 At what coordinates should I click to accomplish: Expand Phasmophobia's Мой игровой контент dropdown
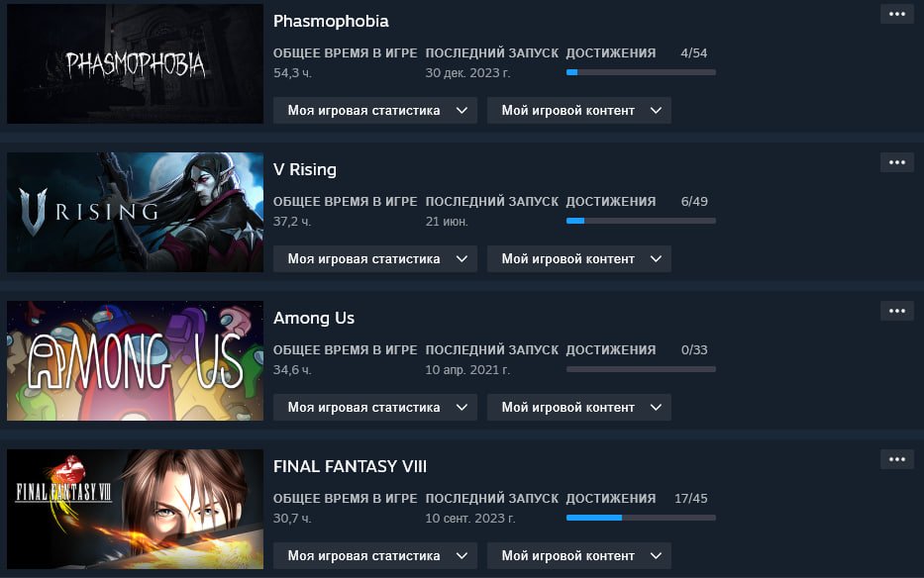tap(578, 111)
